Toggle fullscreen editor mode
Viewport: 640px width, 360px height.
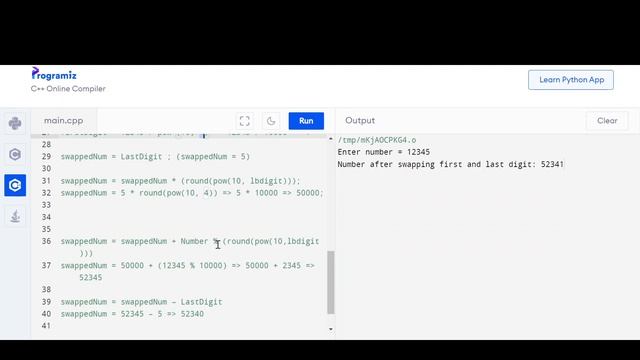pyautogui.click(x=244, y=121)
